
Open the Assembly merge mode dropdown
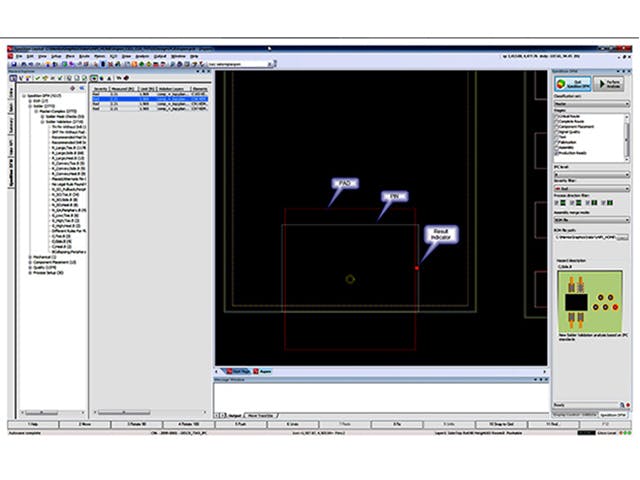(591, 220)
